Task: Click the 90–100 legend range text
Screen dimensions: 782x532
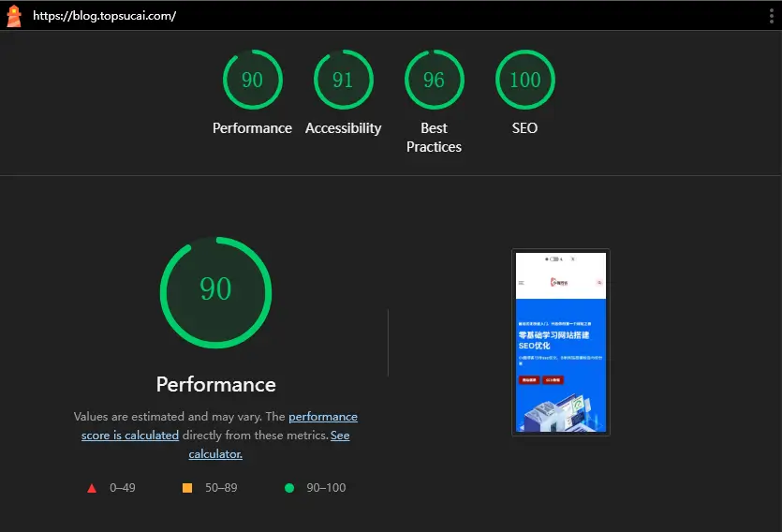Action: click(326, 488)
